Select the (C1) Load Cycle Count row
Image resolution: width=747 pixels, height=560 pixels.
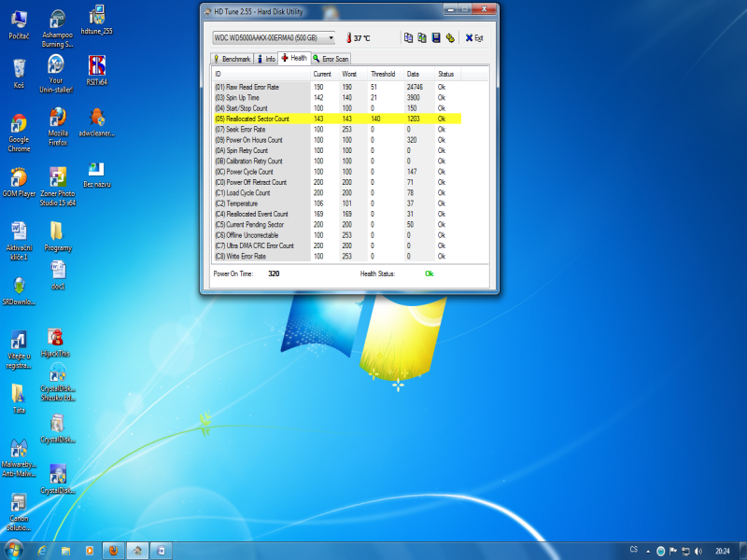click(337, 193)
